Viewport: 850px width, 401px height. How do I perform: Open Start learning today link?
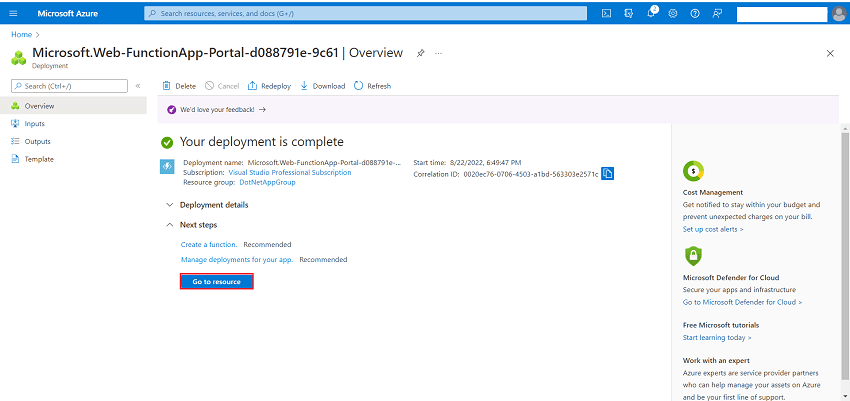717,338
